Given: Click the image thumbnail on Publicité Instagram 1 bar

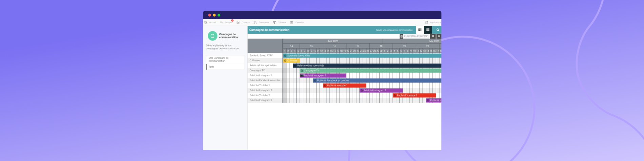Looking at the screenshot, I should click(302, 75).
